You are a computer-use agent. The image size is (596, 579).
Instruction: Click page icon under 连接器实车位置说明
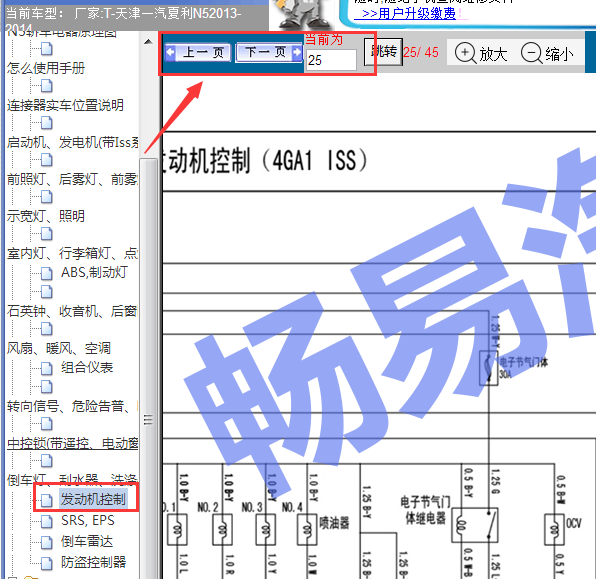[47, 123]
